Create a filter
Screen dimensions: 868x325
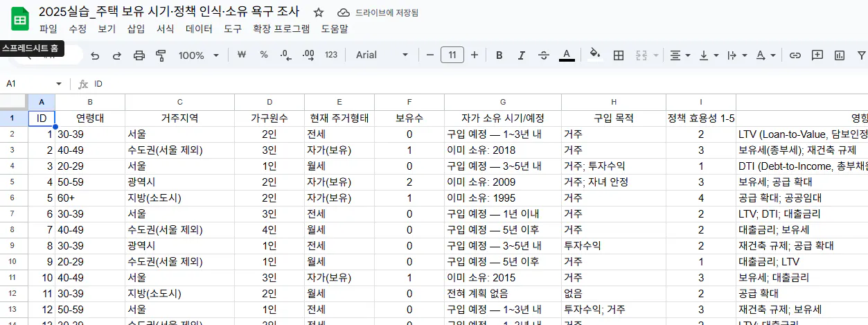(x=861, y=55)
